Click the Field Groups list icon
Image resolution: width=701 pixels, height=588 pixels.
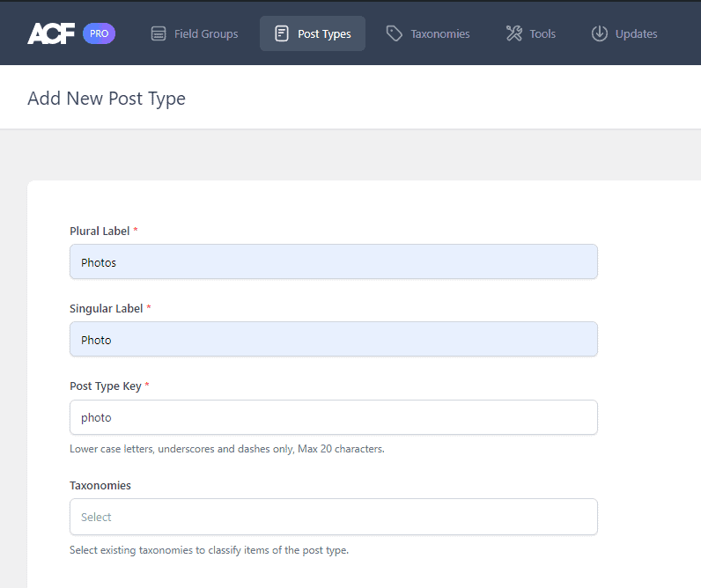(x=159, y=34)
